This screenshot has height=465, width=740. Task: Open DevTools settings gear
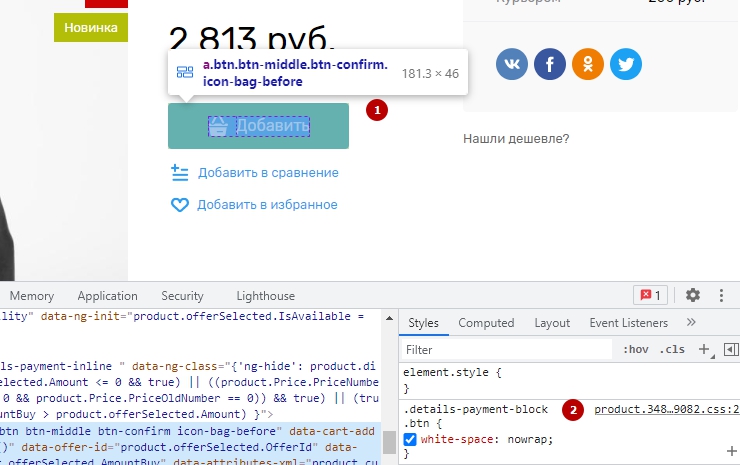tap(692, 295)
